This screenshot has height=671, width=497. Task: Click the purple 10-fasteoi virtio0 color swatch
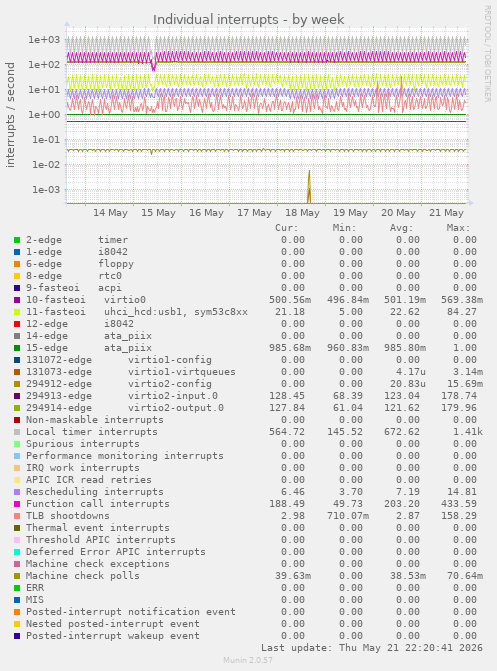[17, 300]
